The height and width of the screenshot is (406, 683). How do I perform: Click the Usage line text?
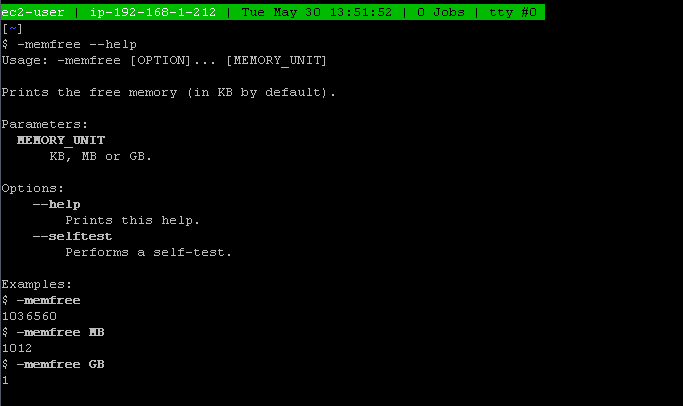tap(164, 60)
